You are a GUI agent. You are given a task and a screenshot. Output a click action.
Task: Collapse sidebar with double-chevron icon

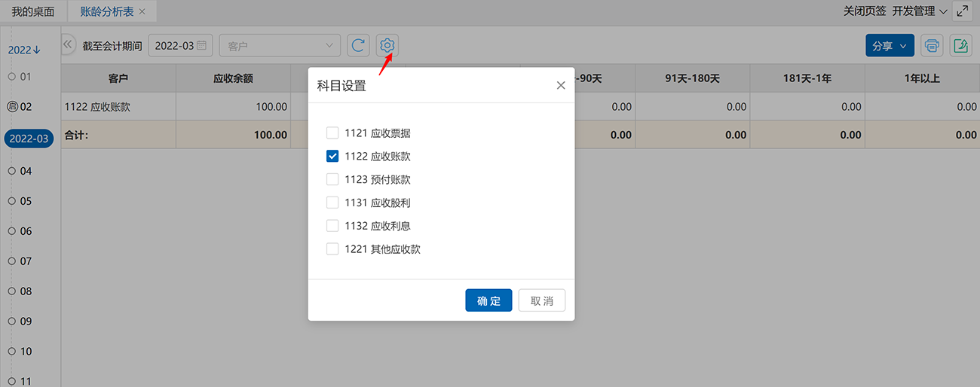click(x=68, y=45)
